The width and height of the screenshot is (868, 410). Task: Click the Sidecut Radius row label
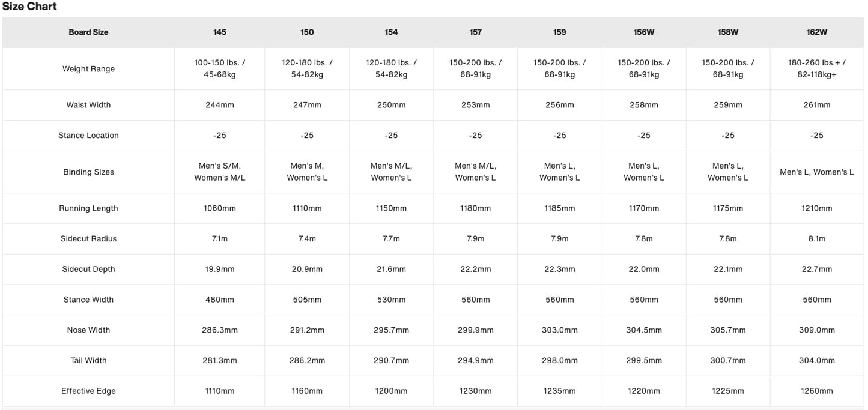[x=88, y=239]
